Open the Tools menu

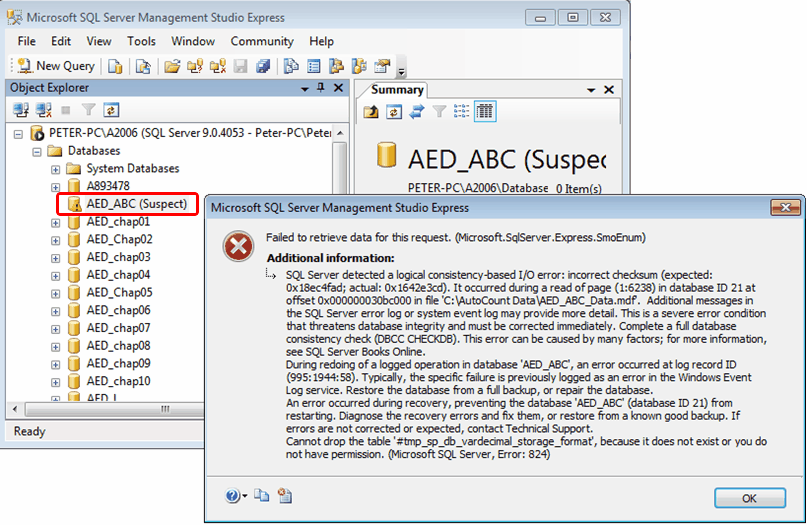point(141,41)
